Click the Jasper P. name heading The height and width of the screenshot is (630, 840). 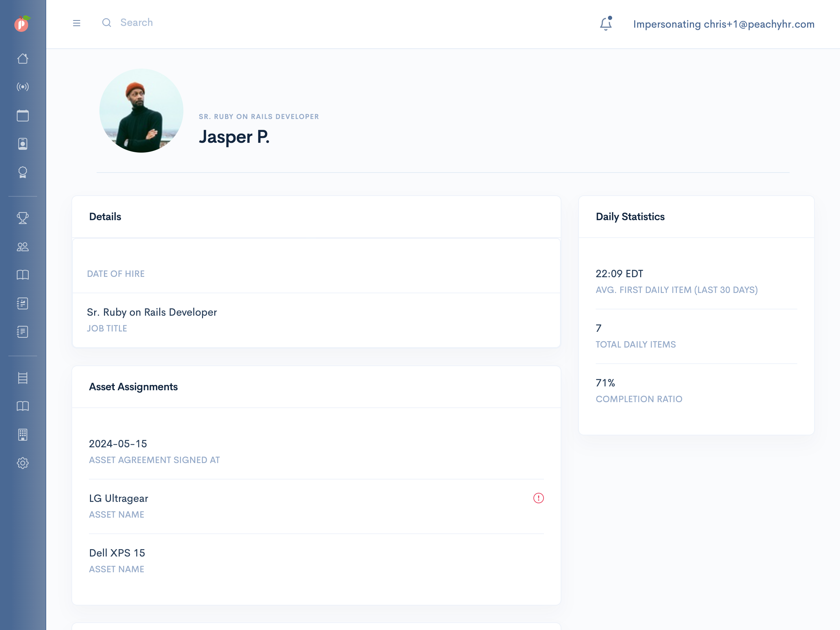[234, 137]
